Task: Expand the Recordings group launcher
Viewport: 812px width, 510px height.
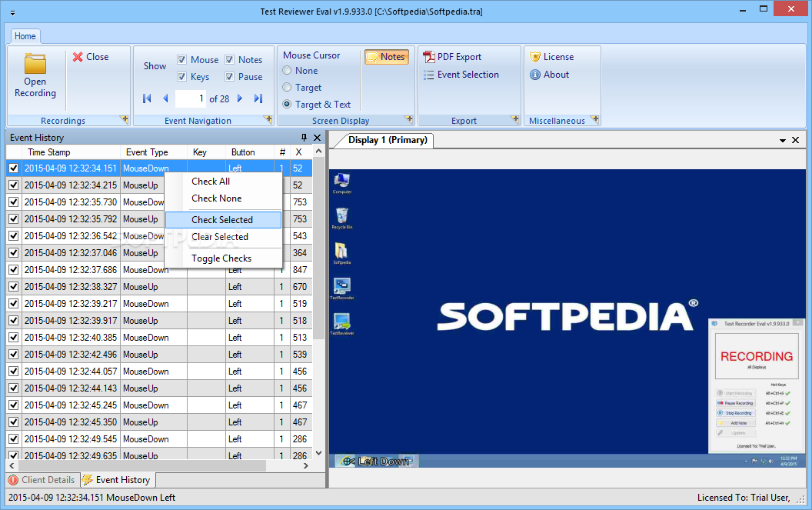Action: point(125,120)
